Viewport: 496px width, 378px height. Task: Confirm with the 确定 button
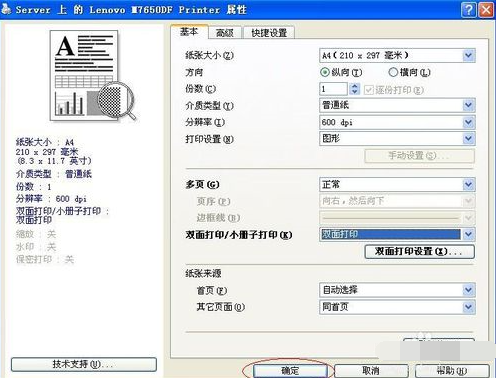(x=290, y=370)
